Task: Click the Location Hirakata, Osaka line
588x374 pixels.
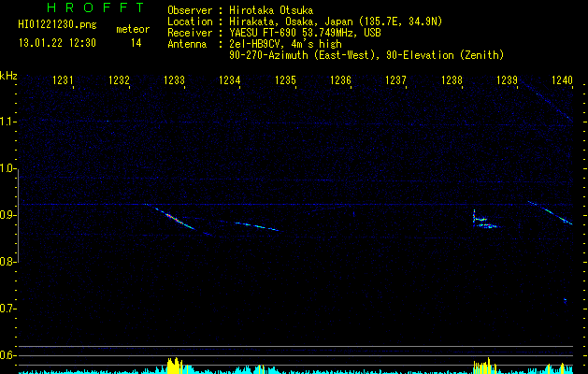Action: tap(305, 22)
